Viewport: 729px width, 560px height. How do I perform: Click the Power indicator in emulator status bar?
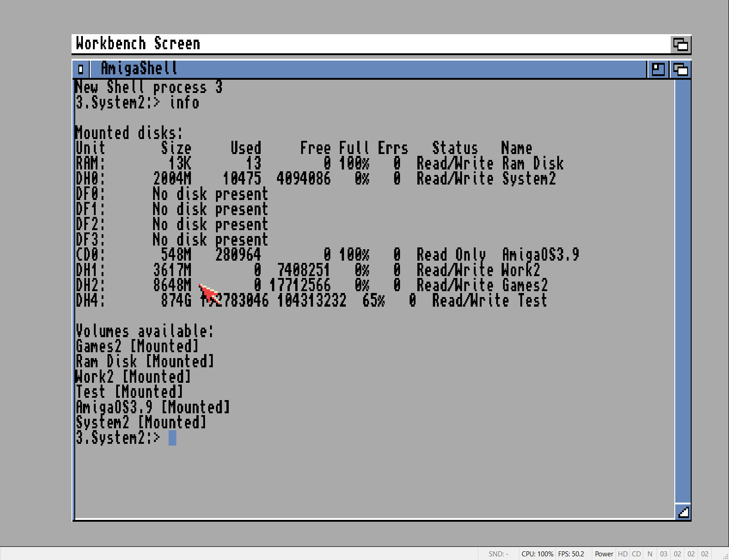604,554
